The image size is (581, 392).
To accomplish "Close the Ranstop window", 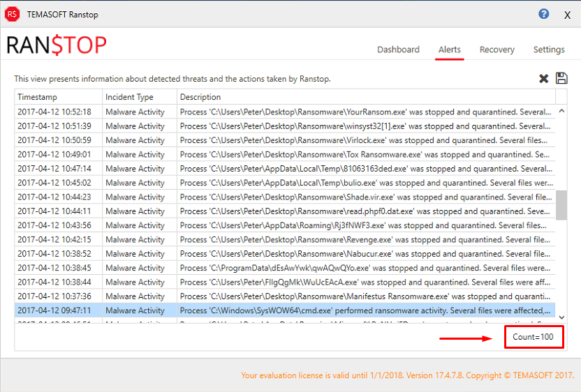I will click(567, 15).
